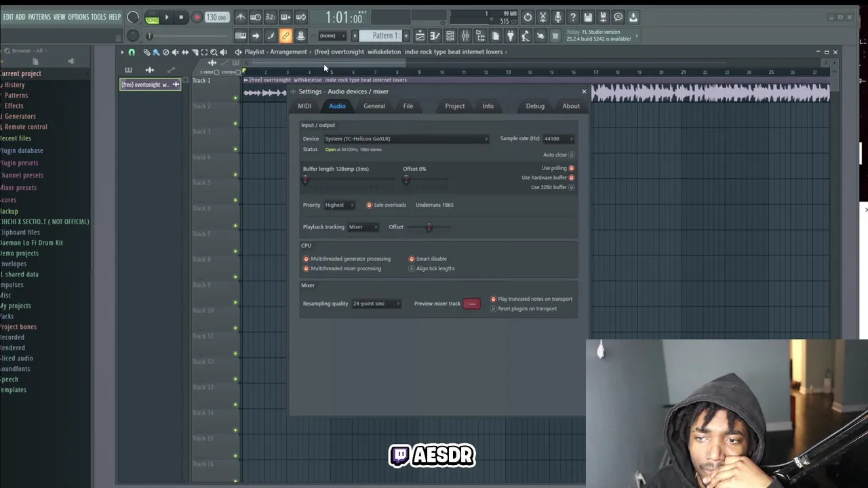Viewport: 868px width, 488px height.
Task: Click the Playback tracking Offset slider handle
Action: (429, 228)
